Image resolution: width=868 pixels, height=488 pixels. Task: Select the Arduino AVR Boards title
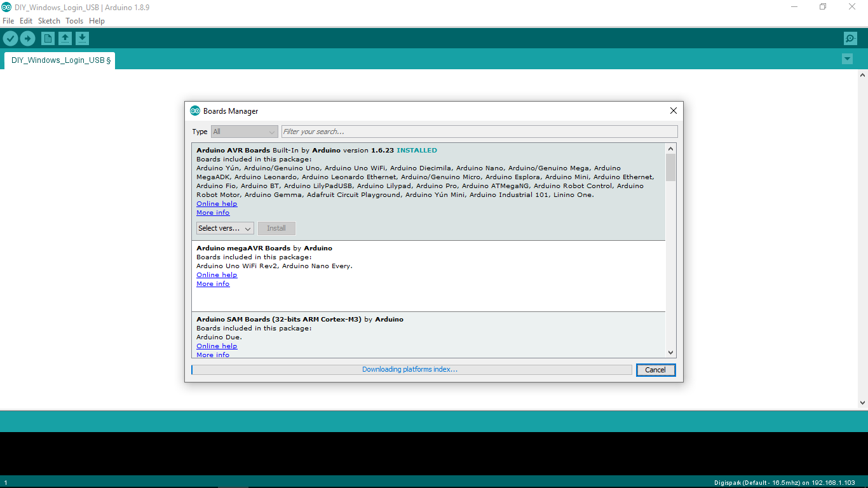point(233,151)
